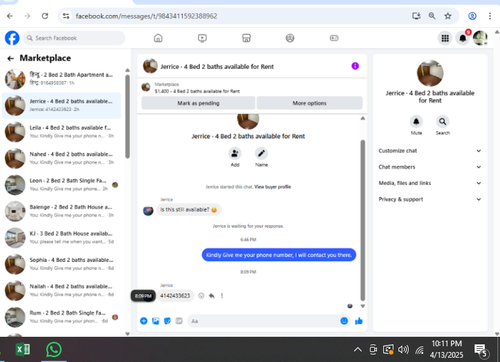Open the 2 Bed 2 Bath Apartment chat
This screenshot has width=500, height=362.
[61, 79]
